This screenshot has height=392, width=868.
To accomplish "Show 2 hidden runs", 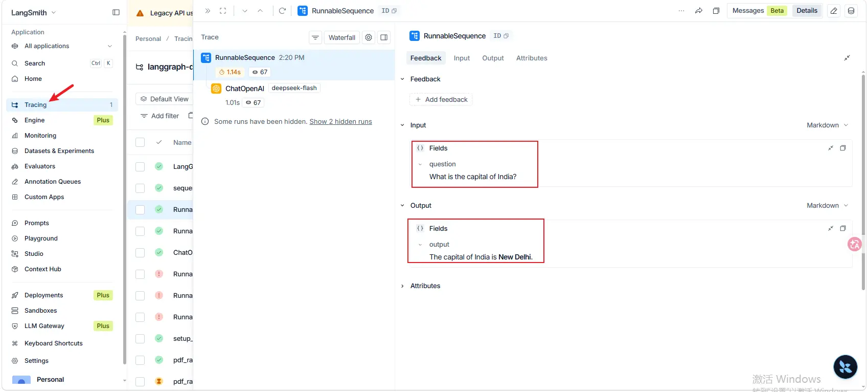I will tap(340, 122).
